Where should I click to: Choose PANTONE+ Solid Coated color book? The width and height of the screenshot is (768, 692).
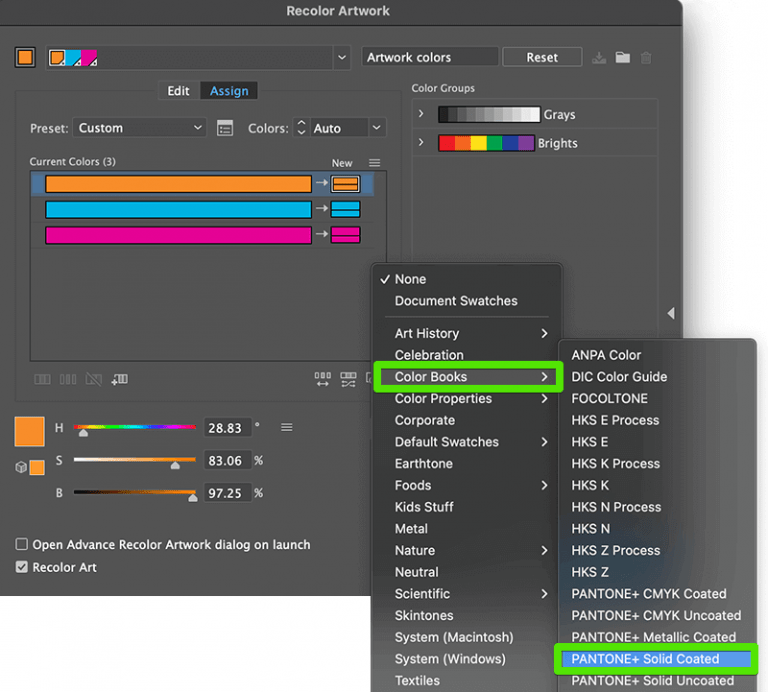(656, 659)
